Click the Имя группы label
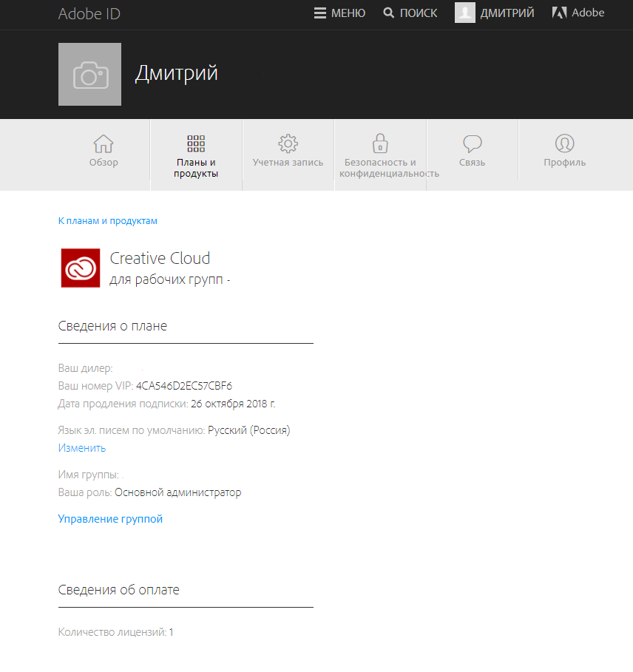 coord(88,475)
